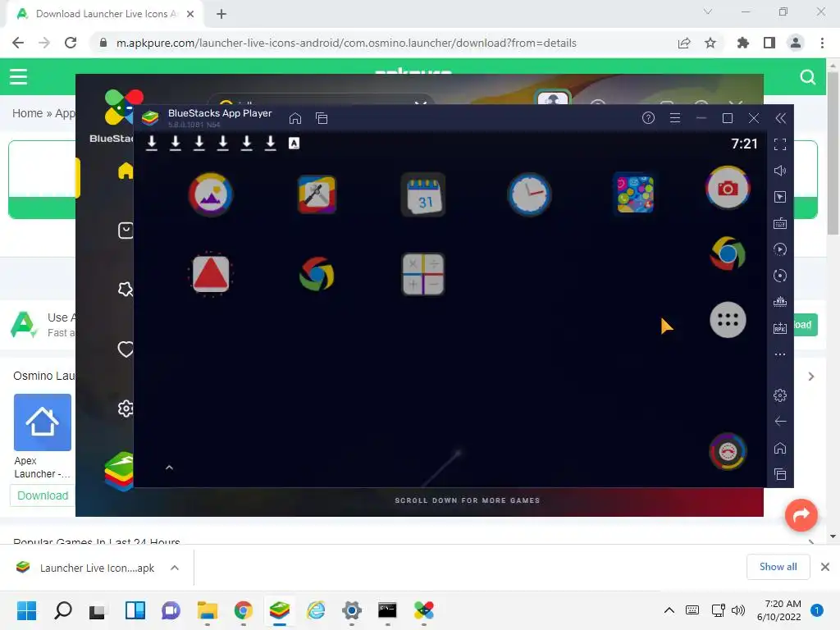Click the Android home button in sidebar

click(x=780, y=448)
